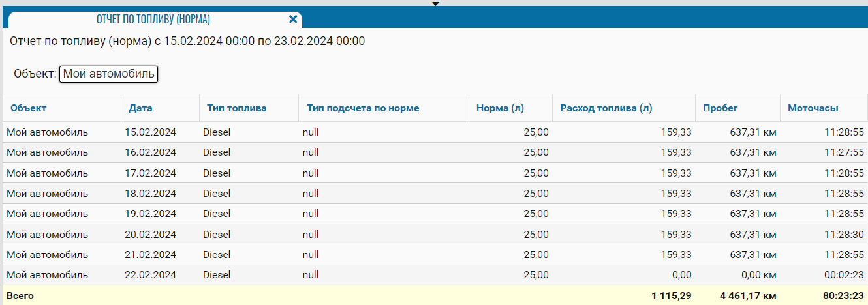The width and height of the screenshot is (868, 305).
Task: Select the row dated 16.02.2024
Action: pyautogui.click(x=151, y=152)
